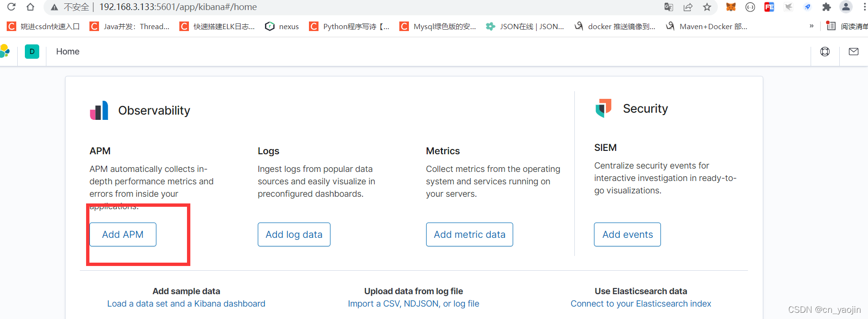Click the blue rocket extension icon
868x319 pixels.
click(x=807, y=7)
